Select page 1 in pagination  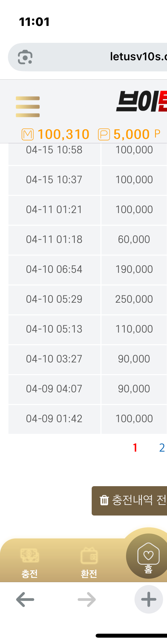pos(135,448)
